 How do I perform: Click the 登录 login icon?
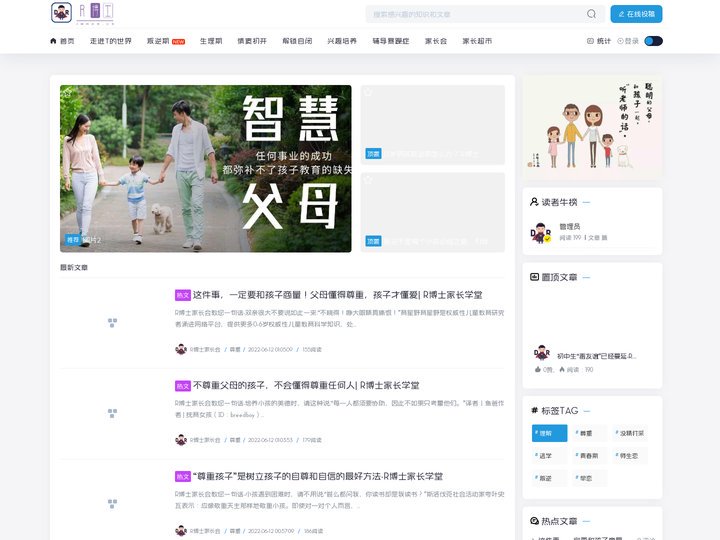pyautogui.click(x=620, y=41)
